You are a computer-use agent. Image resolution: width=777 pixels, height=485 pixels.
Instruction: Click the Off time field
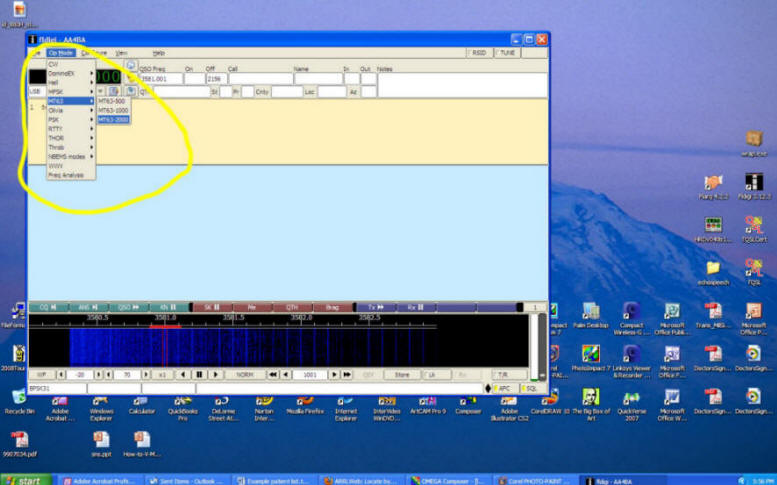[x=217, y=79]
